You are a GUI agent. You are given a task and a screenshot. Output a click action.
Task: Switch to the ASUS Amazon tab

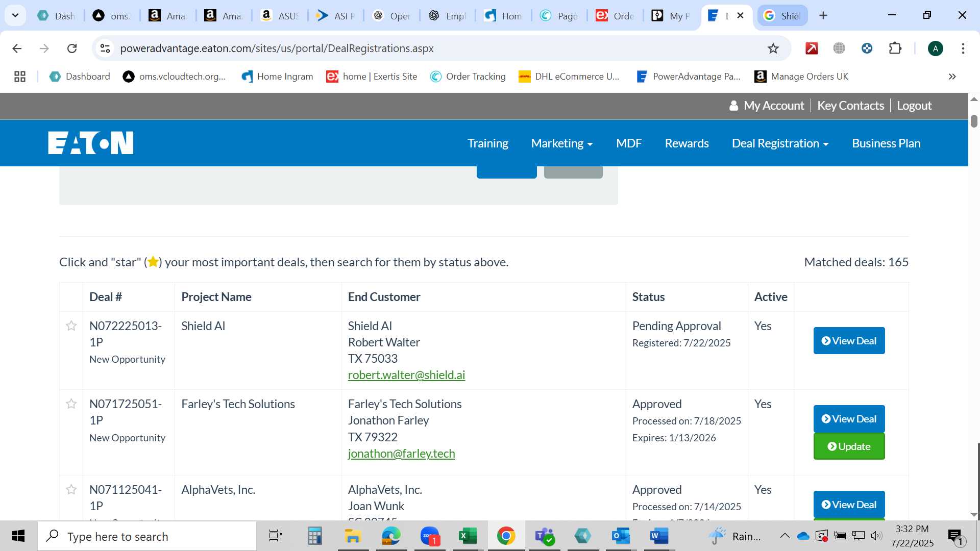coord(279,16)
